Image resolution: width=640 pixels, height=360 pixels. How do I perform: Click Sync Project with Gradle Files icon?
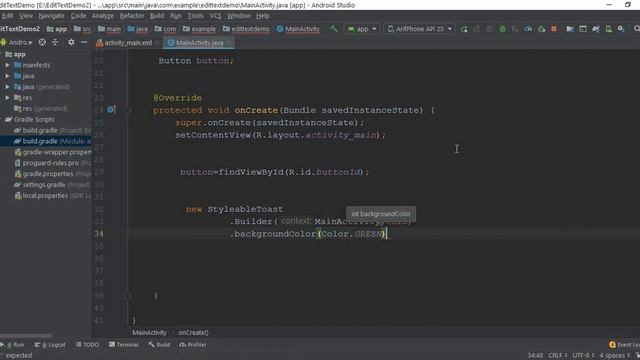click(596, 29)
